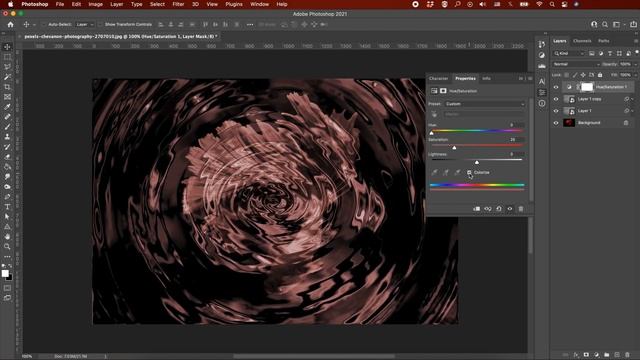This screenshot has height=360, width=640.
Task: Click the Lightness slider handle
Action: click(x=477, y=162)
